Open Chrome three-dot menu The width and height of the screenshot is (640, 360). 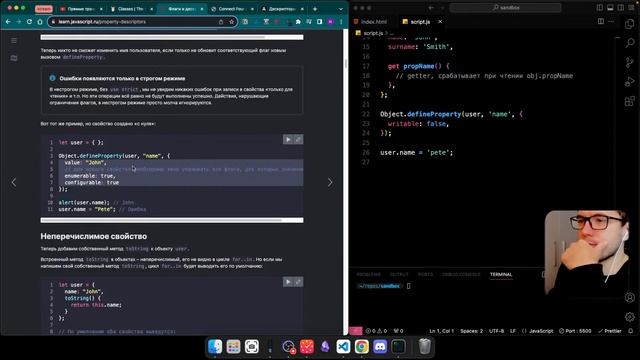click(x=341, y=22)
